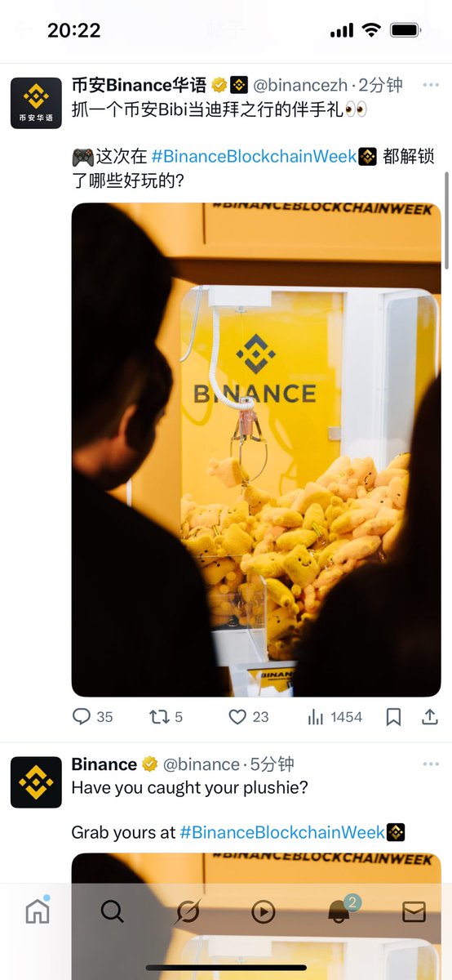452x980 pixels.
Task: Open the claw machine photo
Action: click(x=256, y=449)
